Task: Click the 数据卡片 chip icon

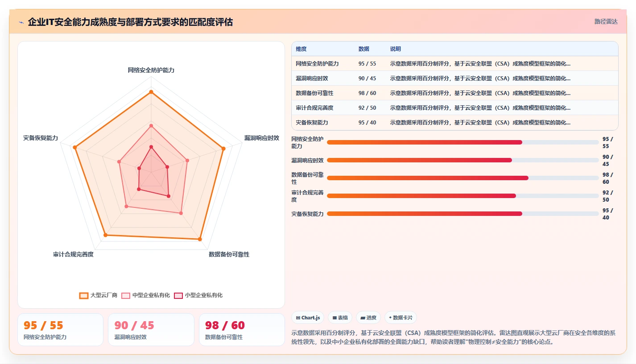Action: (x=390, y=318)
